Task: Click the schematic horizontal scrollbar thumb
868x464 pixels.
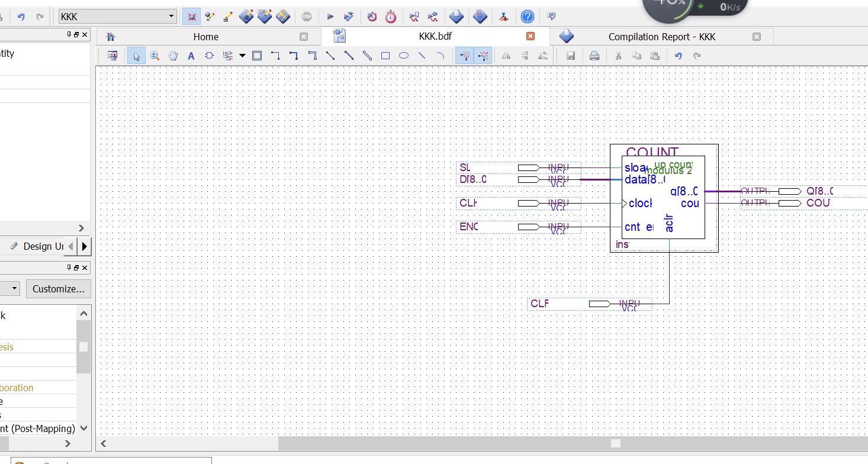Action: click(616, 443)
